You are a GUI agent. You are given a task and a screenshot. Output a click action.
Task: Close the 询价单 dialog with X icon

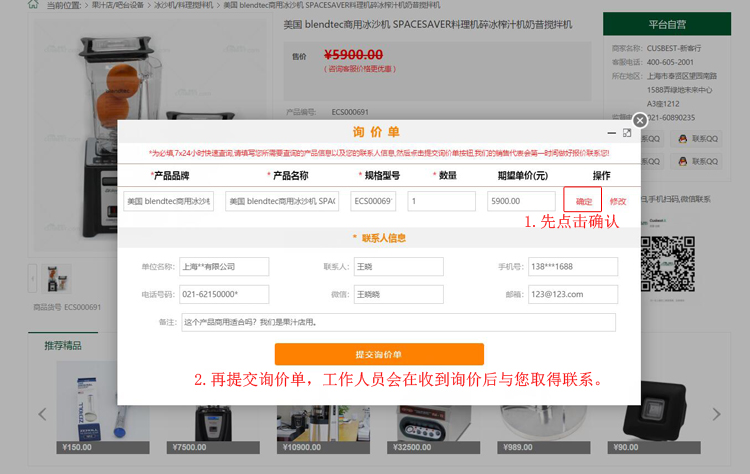[640, 121]
